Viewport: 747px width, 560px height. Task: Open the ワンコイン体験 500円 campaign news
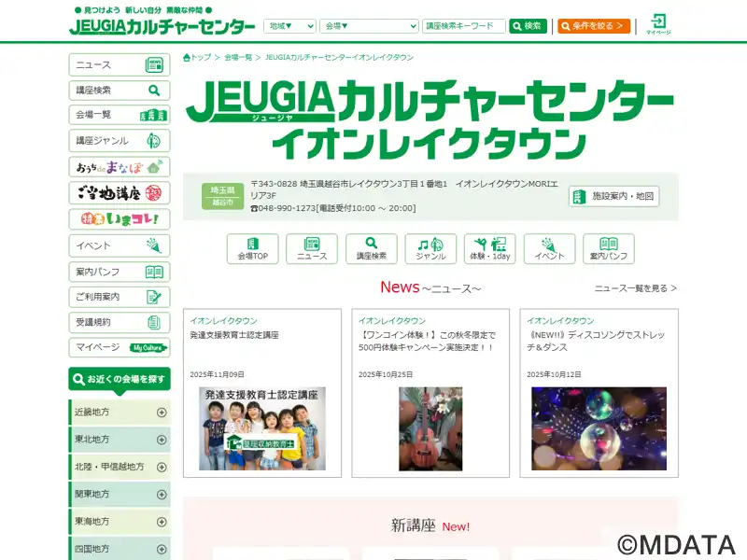click(x=427, y=341)
